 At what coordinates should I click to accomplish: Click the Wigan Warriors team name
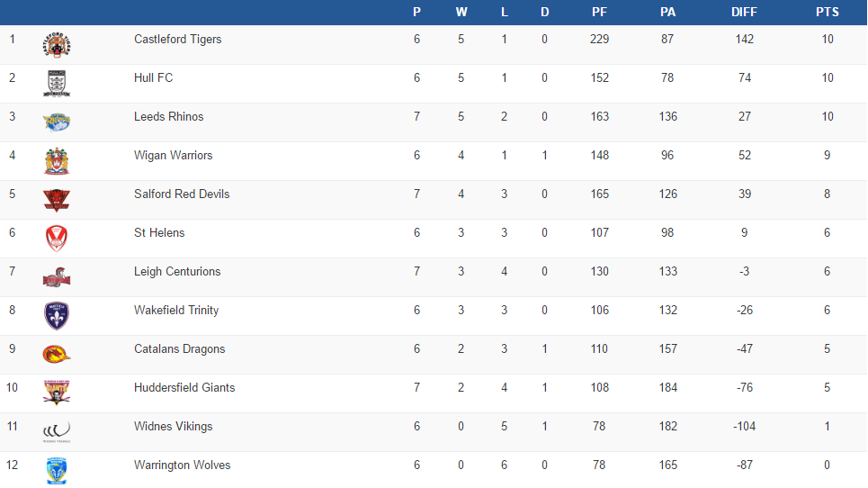[x=173, y=155]
